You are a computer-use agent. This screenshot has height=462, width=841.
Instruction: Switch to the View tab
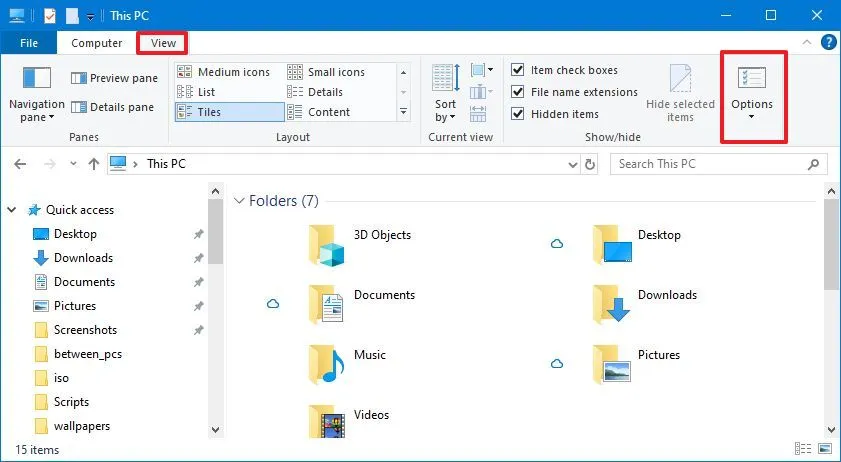point(163,43)
